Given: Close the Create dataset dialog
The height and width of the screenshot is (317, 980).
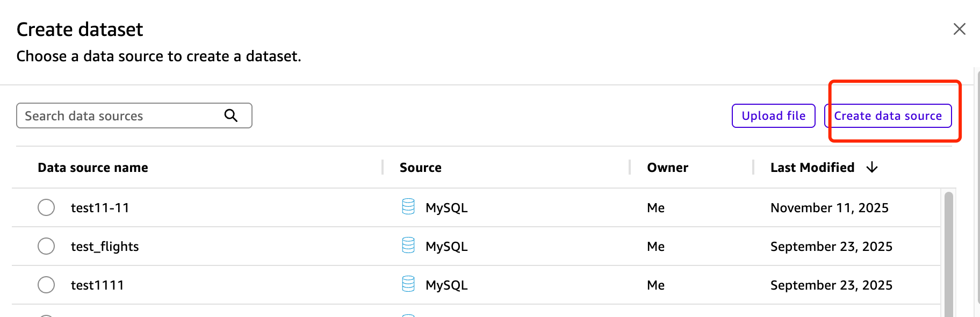Looking at the screenshot, I should pos(959,29).
